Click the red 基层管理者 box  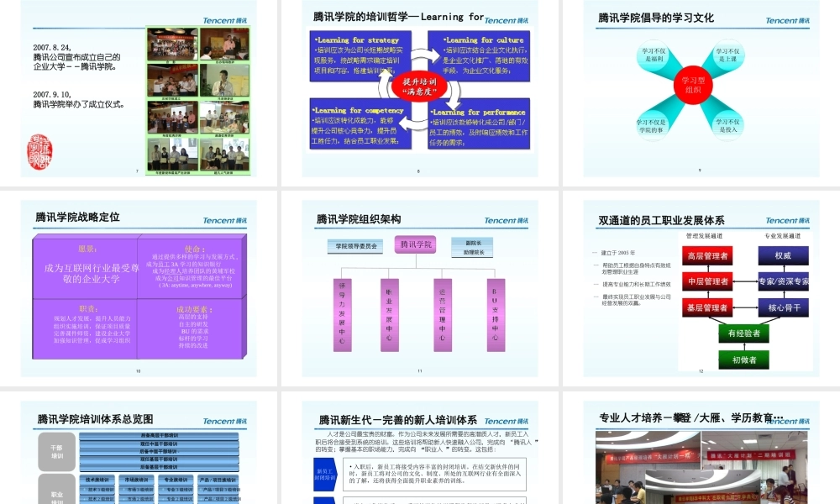pyautogui.click(x=707, y=308)
